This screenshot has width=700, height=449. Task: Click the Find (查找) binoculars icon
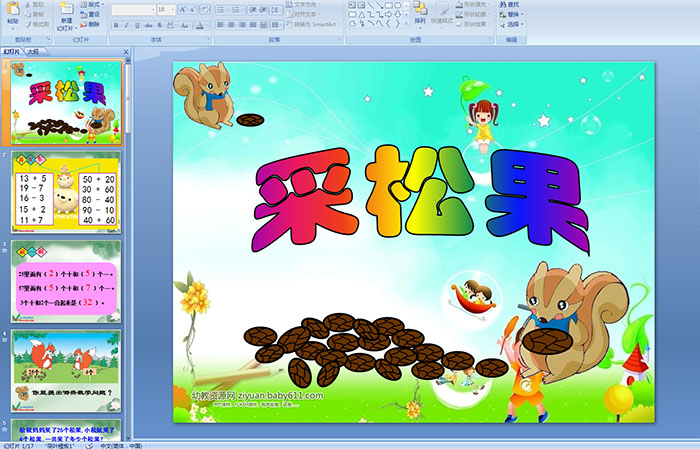point(502,5)
